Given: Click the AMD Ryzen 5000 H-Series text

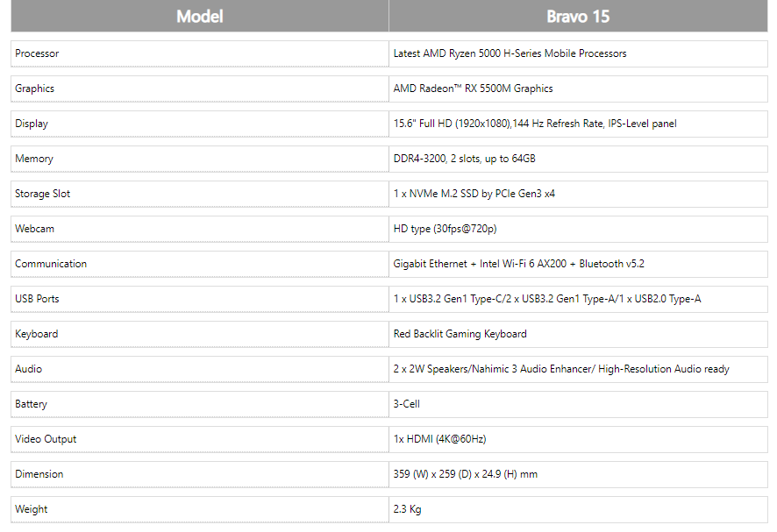Looking at the screenshot, I should click(510, 53).
